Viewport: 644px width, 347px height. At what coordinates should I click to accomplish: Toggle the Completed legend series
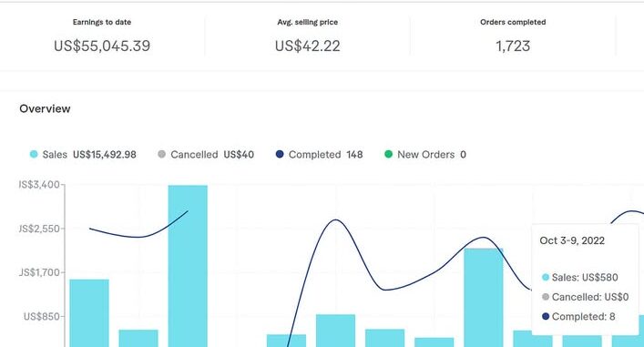pos(319,155)
